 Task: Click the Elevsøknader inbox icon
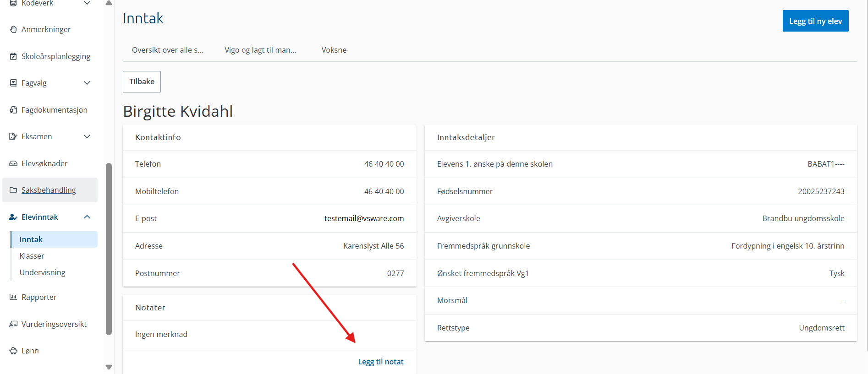coord(13,163)
